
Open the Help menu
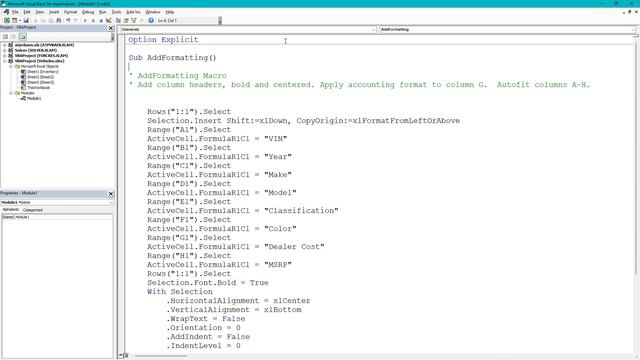[x=170, y=12]
